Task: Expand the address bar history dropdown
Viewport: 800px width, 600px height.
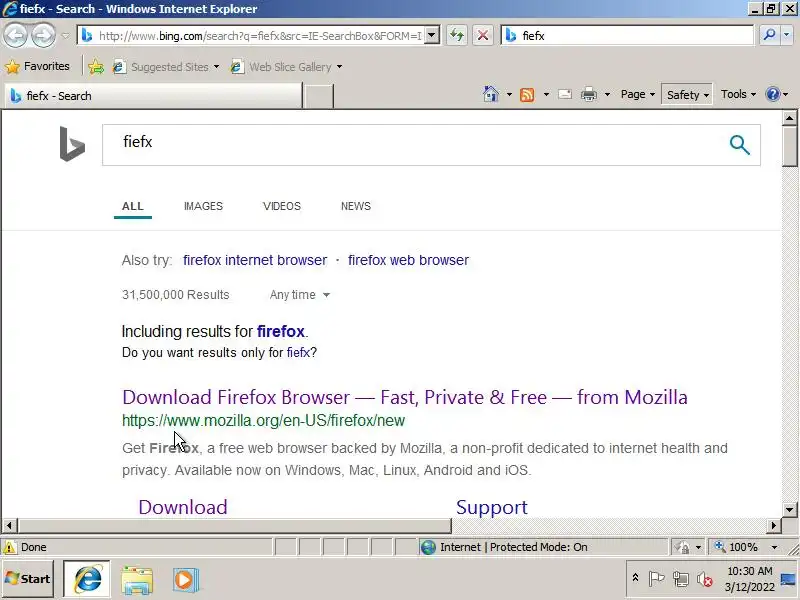Action: 432,36
